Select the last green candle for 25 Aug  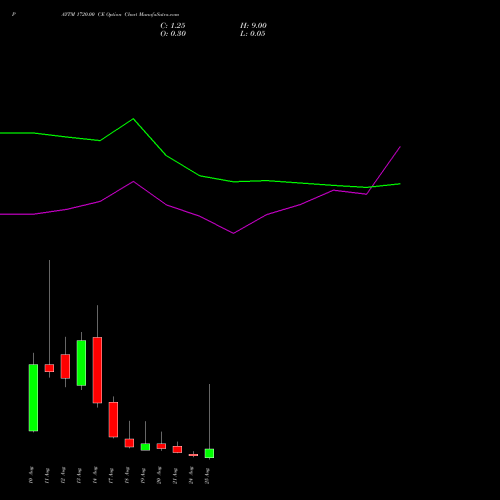point(209,453)
